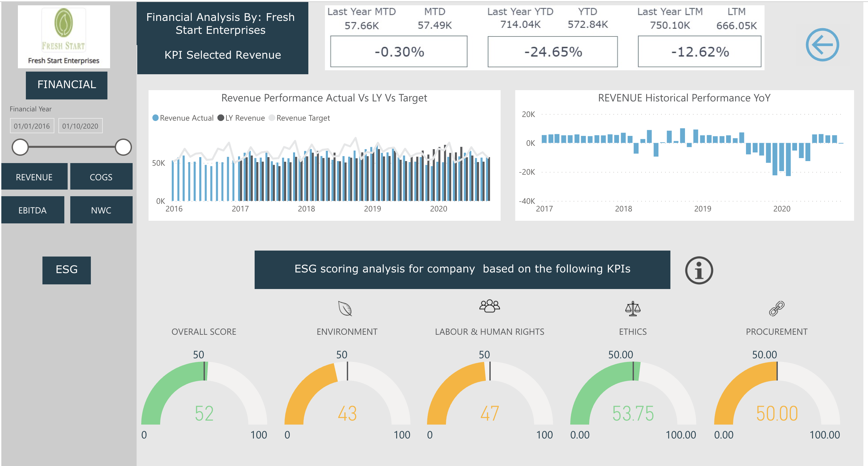The image size is (868, 466).
Task: Click the Ethics scales icon
Action: [633, 308]
